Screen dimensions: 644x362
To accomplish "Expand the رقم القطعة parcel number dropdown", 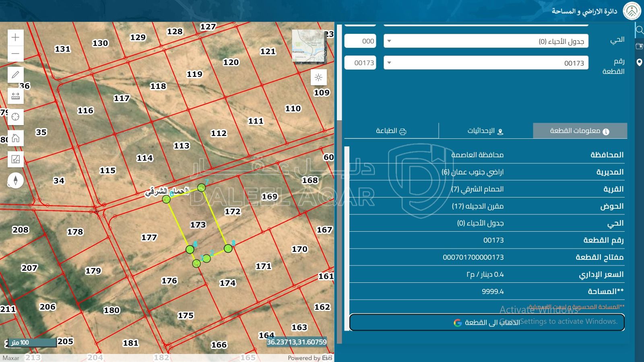I will tap(486, 63).
